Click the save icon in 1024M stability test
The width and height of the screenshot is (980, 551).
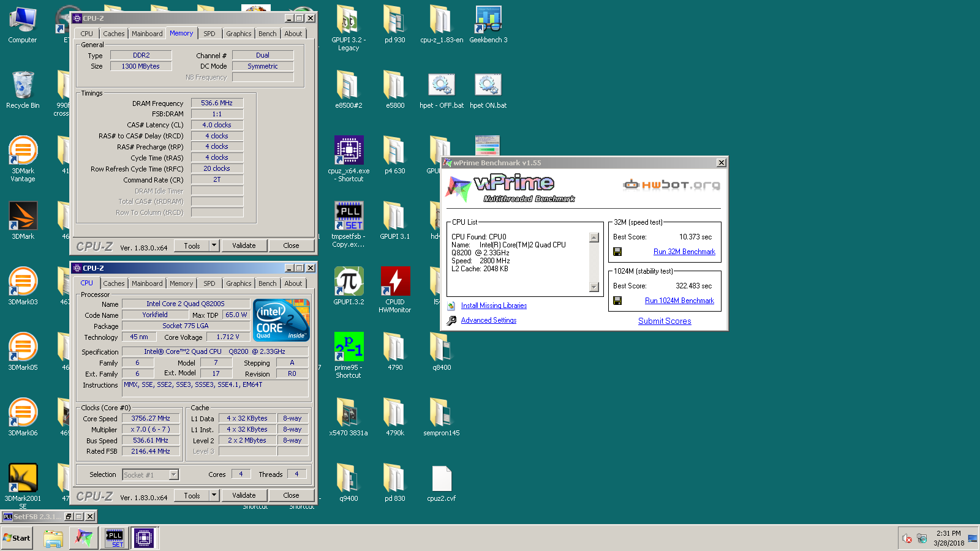(617, 301)
